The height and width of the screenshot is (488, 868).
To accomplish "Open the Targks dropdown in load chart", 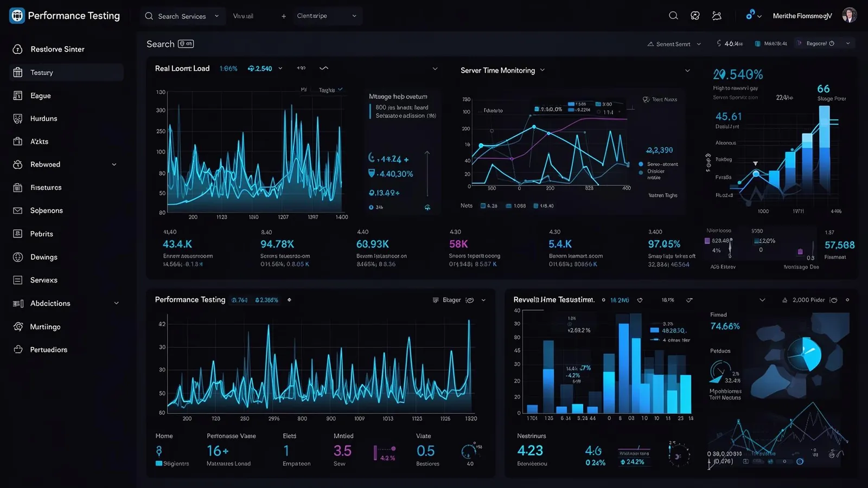I will (x=330, y=90).
